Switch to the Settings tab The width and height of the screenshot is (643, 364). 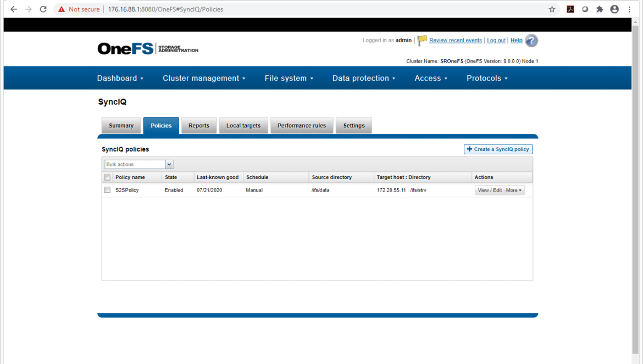353,126
